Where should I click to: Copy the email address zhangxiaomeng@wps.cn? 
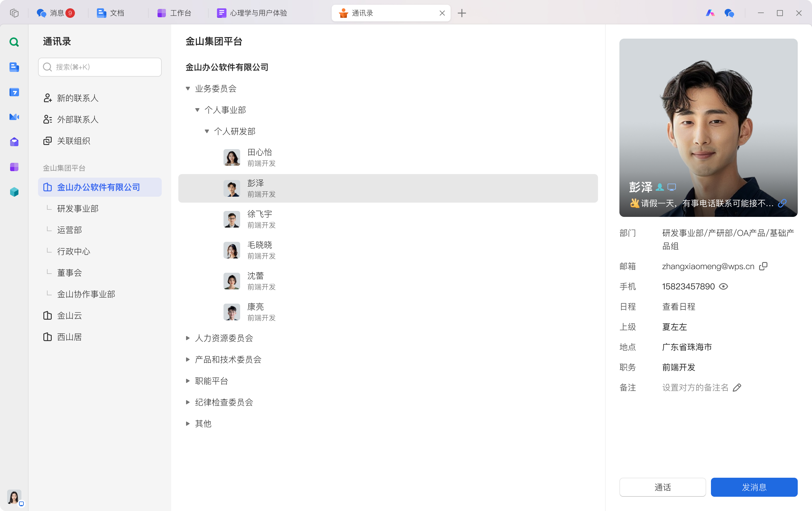[x=763, y=266]
